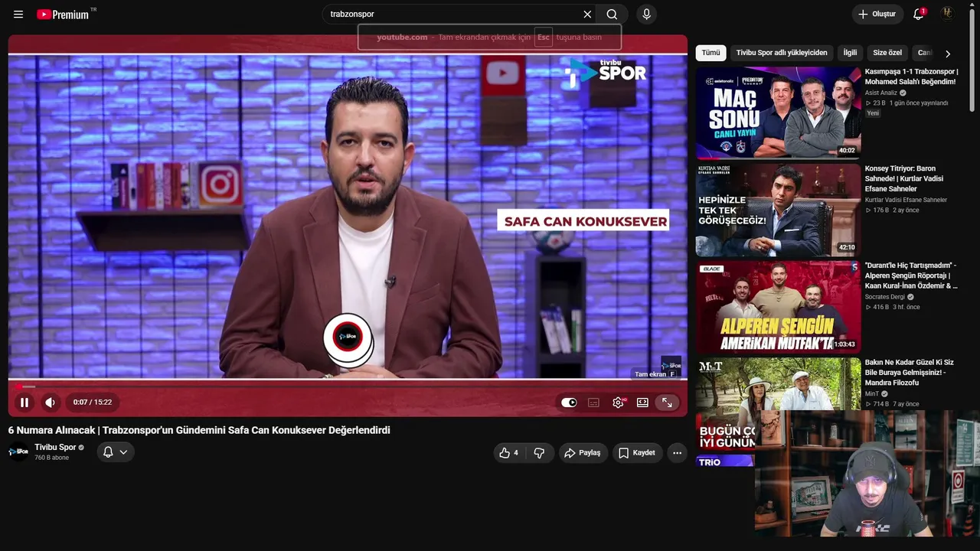Visit Kurtlar Vadisi Efsane Sahneler channel
The width and height of the screenshot is (980, 551).
(x=906, y=200)
